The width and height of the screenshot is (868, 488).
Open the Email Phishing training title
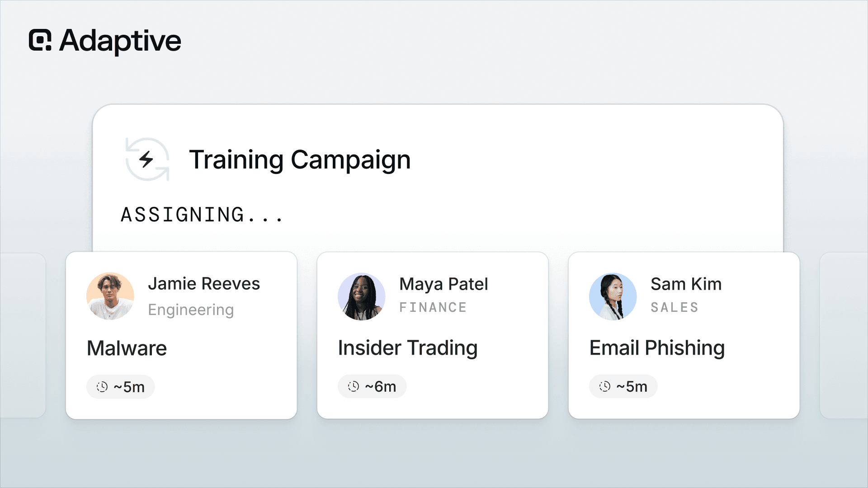657,348
